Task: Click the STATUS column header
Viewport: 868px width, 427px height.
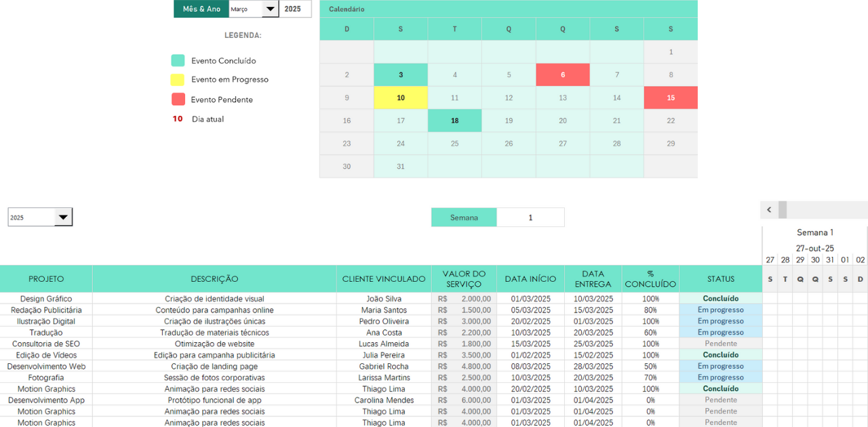Action: [x=720, y=279]
